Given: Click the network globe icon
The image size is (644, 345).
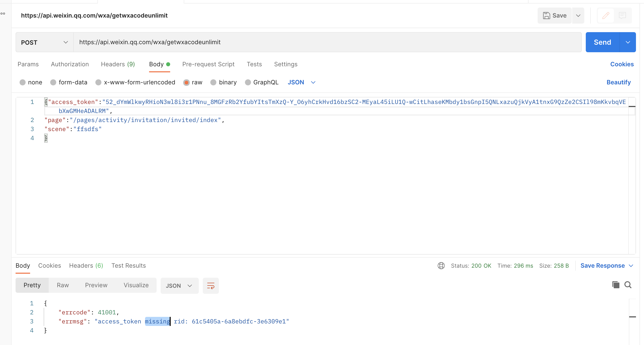Looking at the screenshot, I should pyautogui.click(x=441, y=266).
